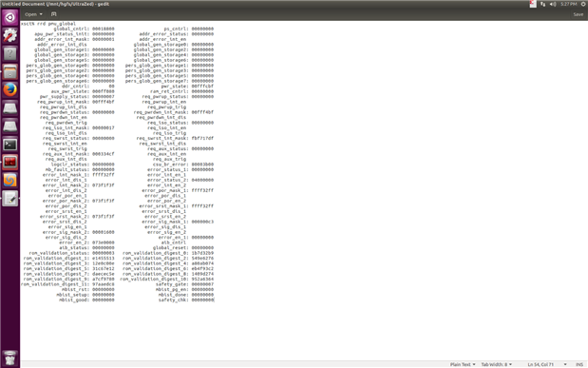Image resolution: width=588 pixels, height=368 pixels.
Task: Click the apu_pwr_status_init row
Action: (74, 34)
